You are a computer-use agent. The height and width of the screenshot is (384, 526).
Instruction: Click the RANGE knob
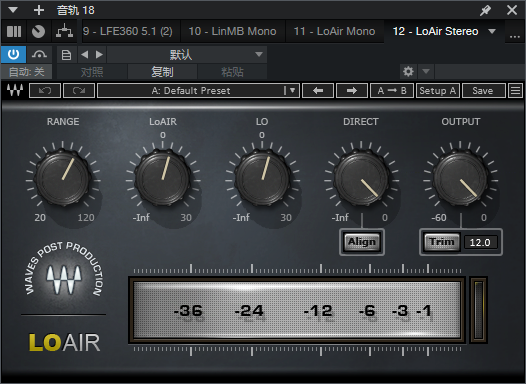[63, 177]
